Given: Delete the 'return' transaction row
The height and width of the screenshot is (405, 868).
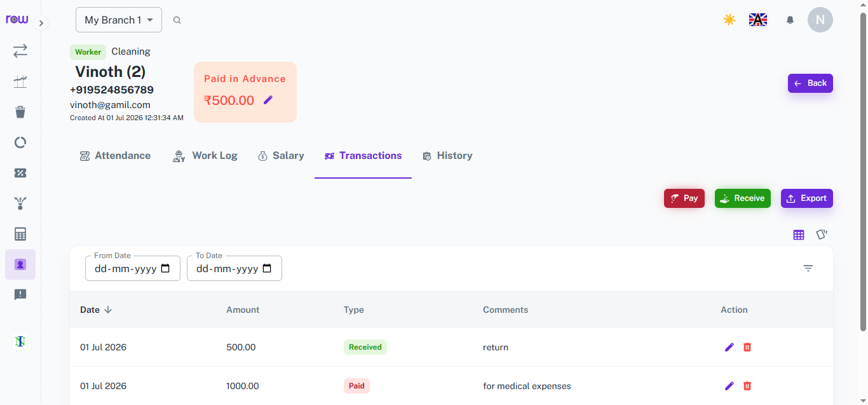Looking at the screenshot, I should tap(747, 347).
